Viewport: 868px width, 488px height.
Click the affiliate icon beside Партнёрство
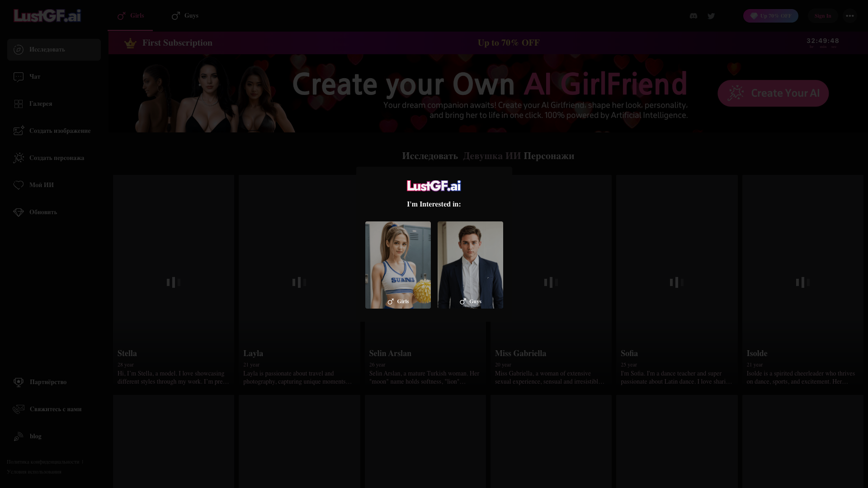point(19,382)
